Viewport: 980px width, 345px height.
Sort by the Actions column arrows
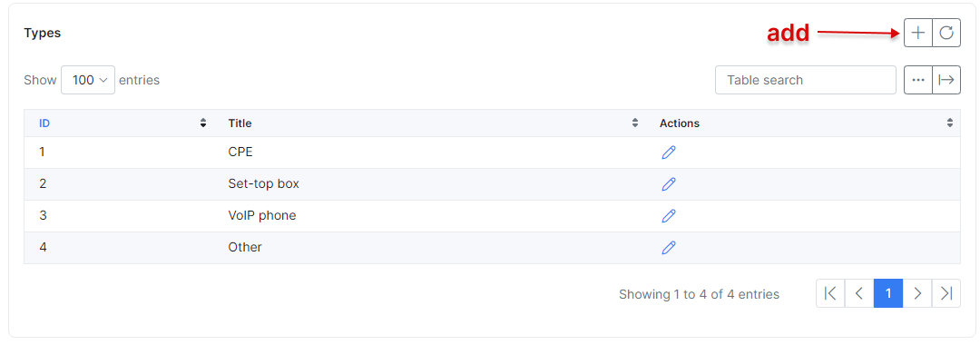pyautogui.click(x=950, y=123)
